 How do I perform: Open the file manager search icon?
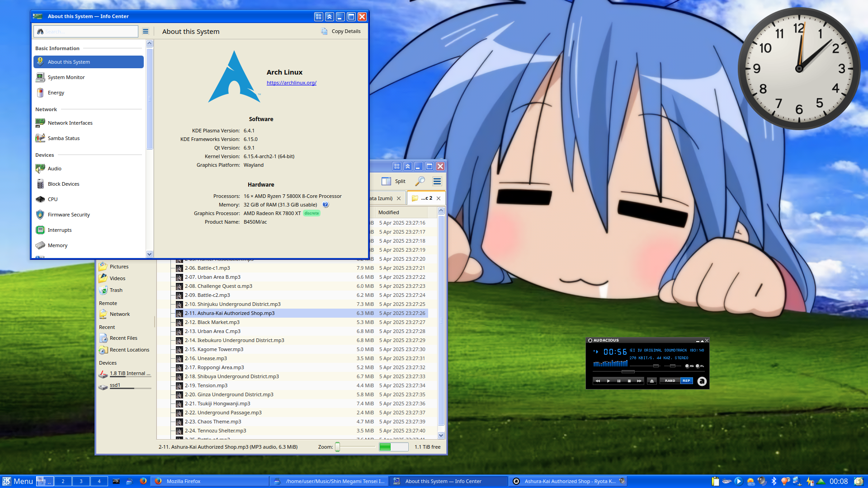[420, 181]
